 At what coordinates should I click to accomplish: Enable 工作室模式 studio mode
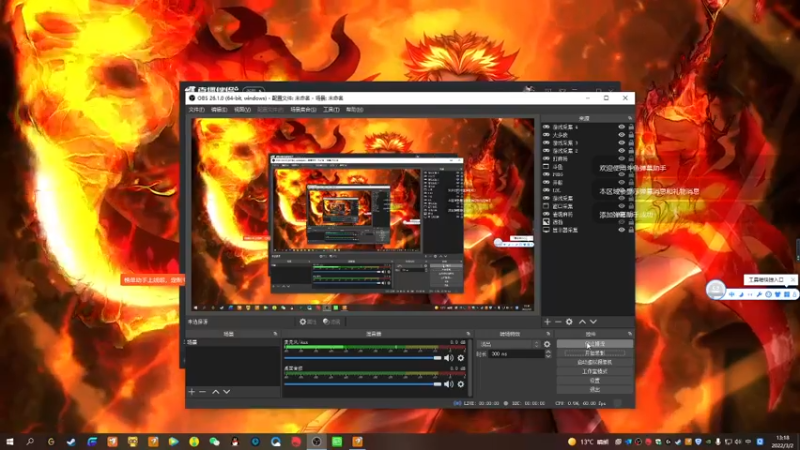[x=595, y=371]
